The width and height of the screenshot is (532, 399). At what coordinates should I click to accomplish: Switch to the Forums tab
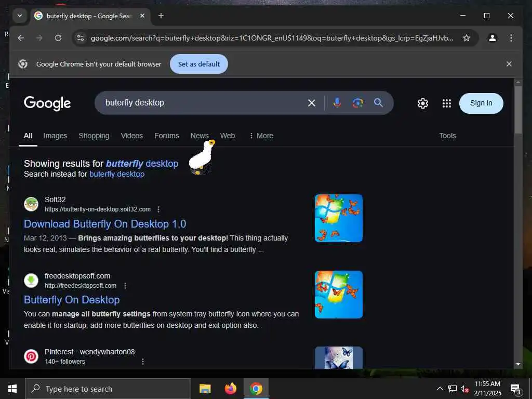click(167, 136)
